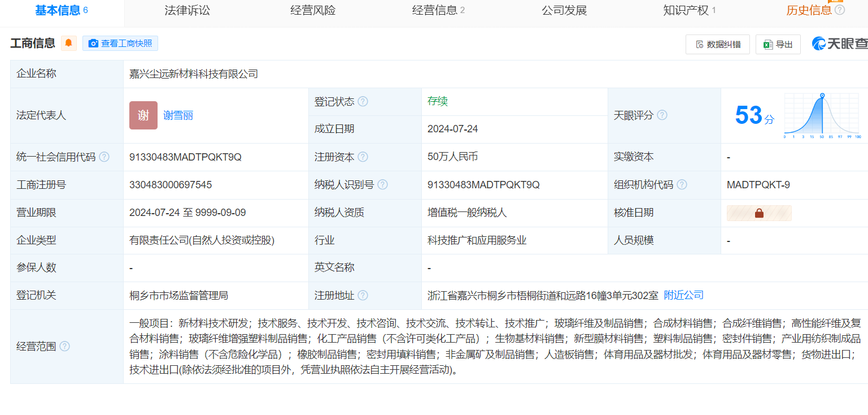Click company name 嘉兴尘远新材料科技有限公司

[194, 74]
